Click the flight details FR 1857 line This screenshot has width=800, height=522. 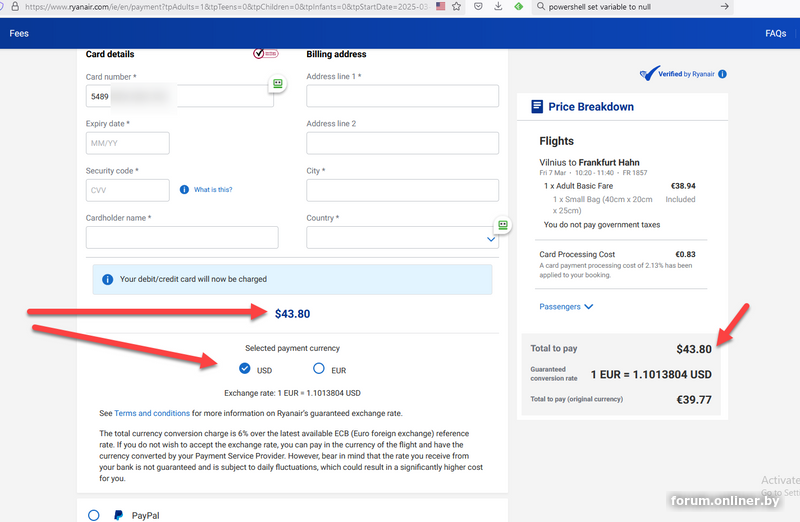593,173
